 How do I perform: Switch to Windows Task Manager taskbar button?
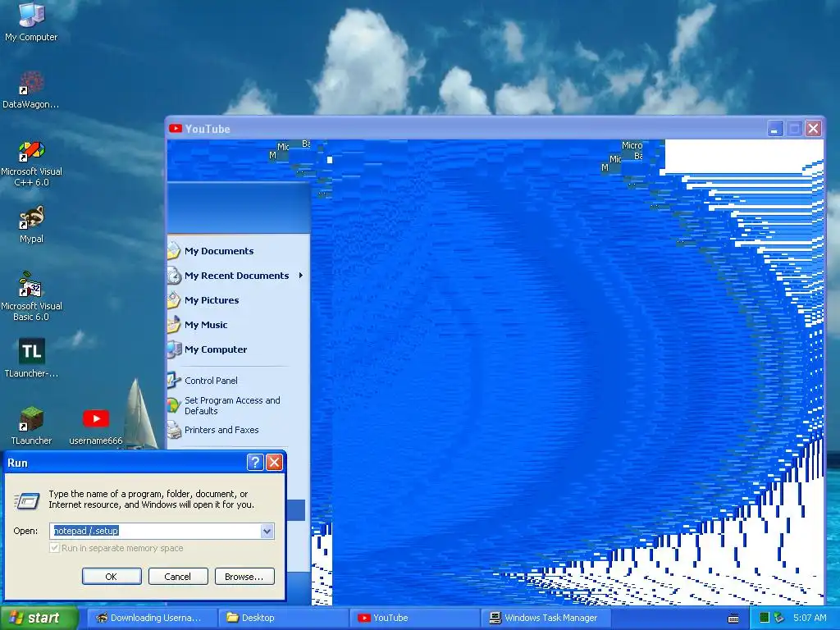pyautogui.click(x=547, y=618)
